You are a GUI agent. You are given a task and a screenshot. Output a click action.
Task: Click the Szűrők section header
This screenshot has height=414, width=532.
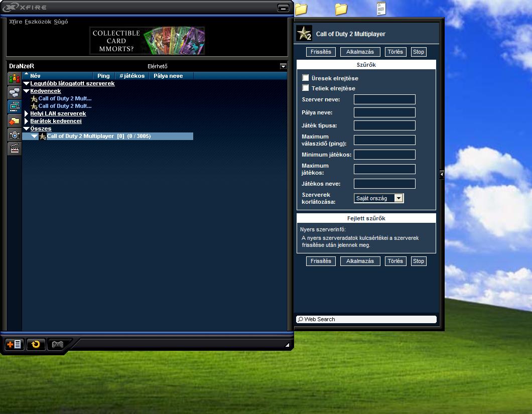[x=366, y=64]
